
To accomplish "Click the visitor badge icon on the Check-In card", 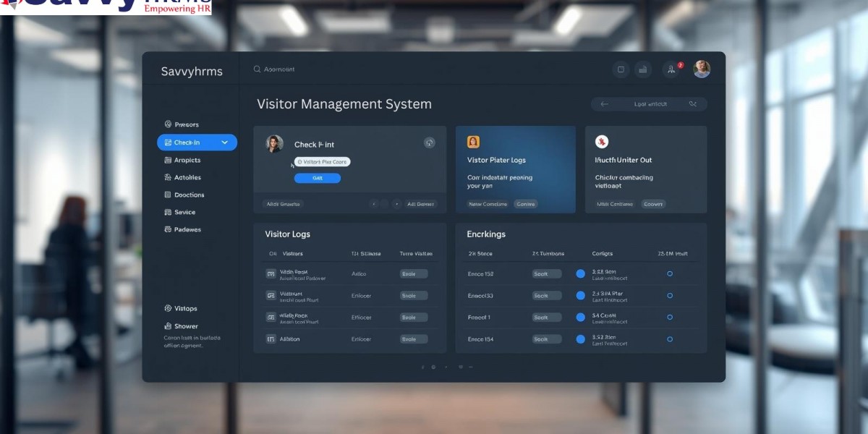I will [428, 142].
